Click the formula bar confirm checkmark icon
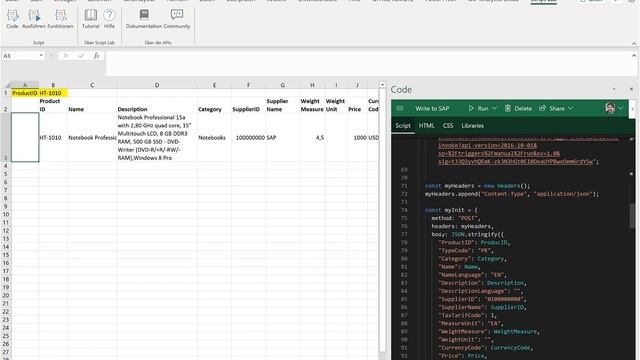The image size is (640, 360). (81, 56)
